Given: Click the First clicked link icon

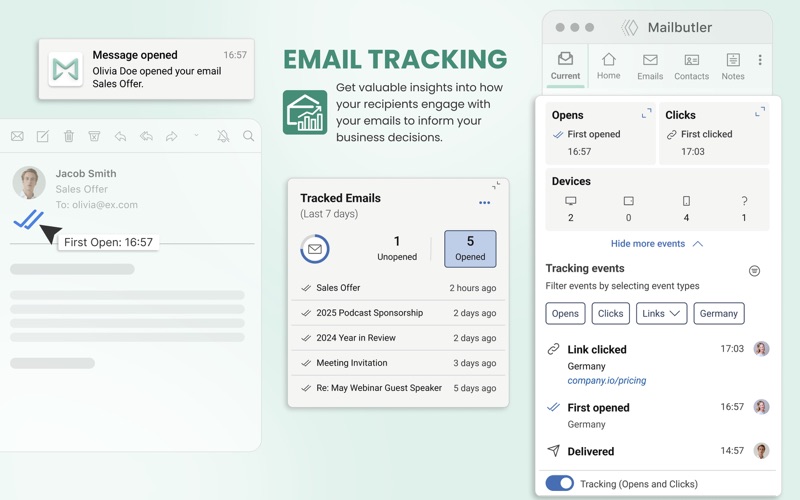Looking at the screenshot, I should tap(671, 135).
